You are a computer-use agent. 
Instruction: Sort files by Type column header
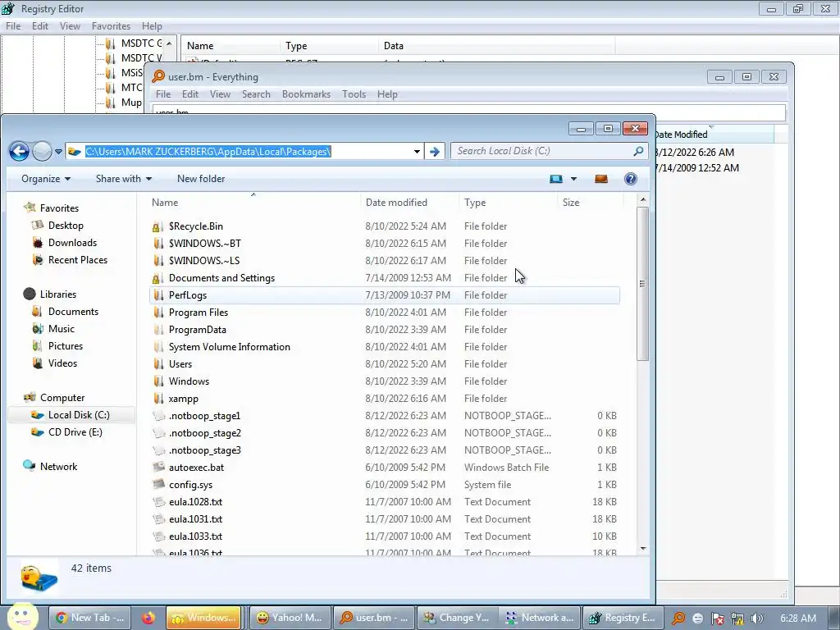pyautogui.click(x=475, y=203)
